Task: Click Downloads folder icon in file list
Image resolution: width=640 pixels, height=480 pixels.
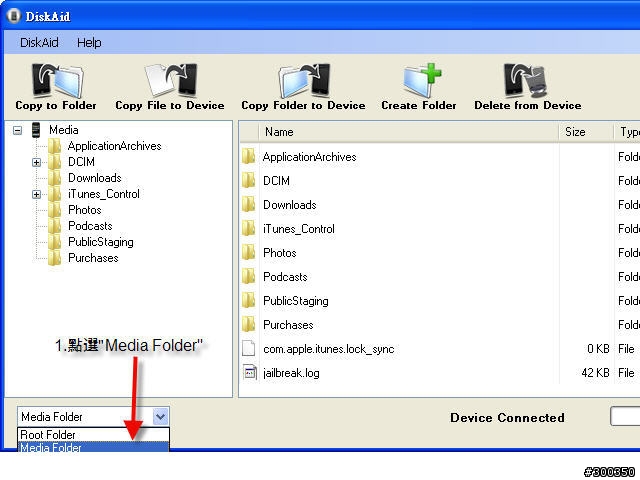Action: click(x=249, y=204)
